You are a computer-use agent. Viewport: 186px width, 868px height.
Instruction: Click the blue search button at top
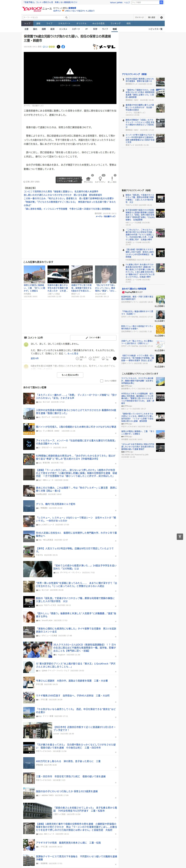161,2
